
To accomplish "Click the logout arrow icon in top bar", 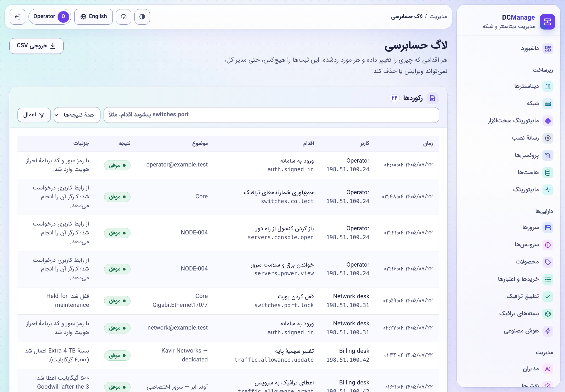I will coord(18,17).
